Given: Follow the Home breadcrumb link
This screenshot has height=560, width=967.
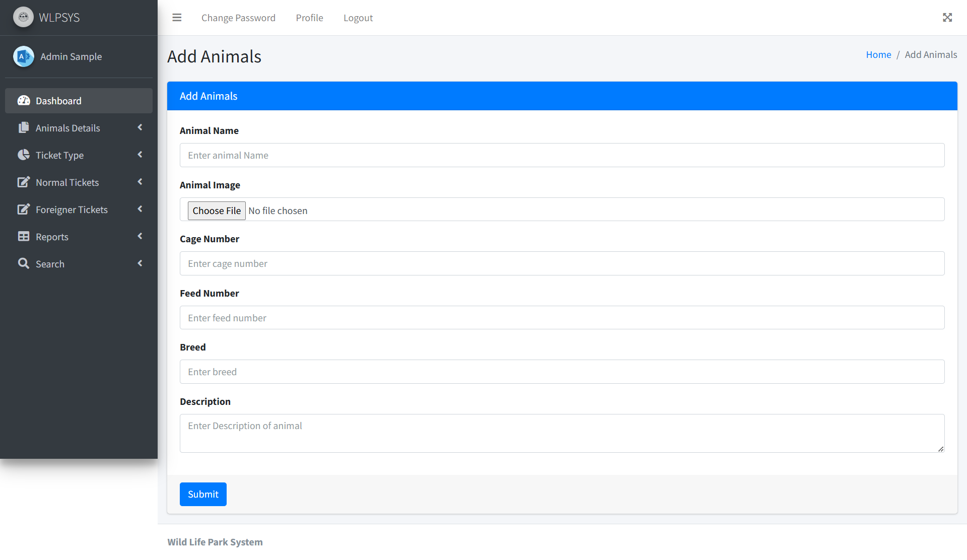Looking at the screenshot, I should (x=878, y=54).
